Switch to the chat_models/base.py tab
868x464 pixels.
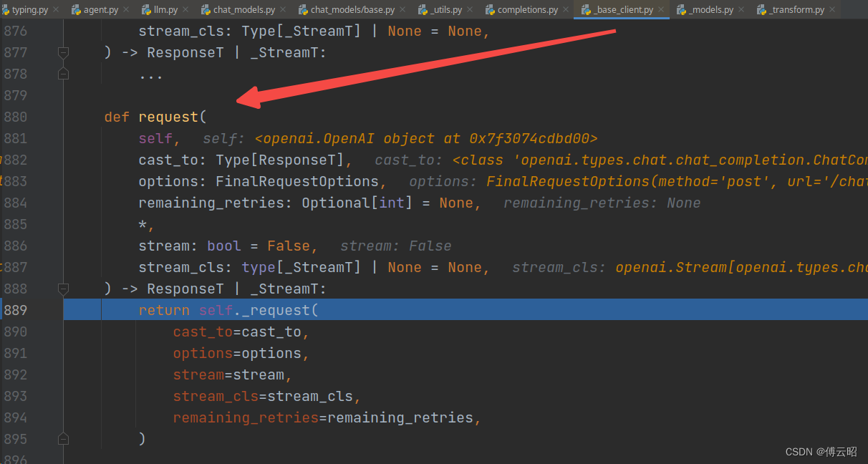352,10
